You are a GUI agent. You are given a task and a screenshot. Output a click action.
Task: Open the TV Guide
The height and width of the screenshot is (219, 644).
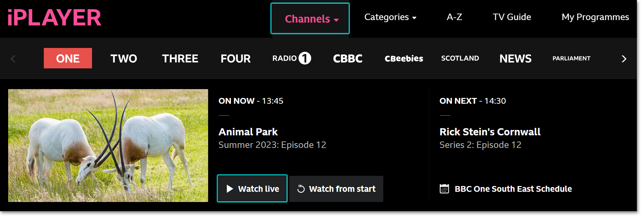coord(512,17)
